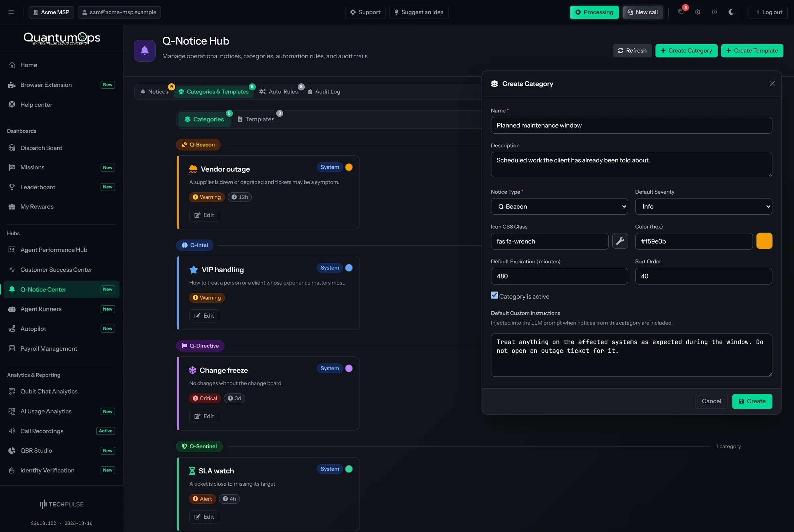This screenshot has height=532, width=794.
Task: Click the Change freeze snowflake icon
Action: pos(193,370)
